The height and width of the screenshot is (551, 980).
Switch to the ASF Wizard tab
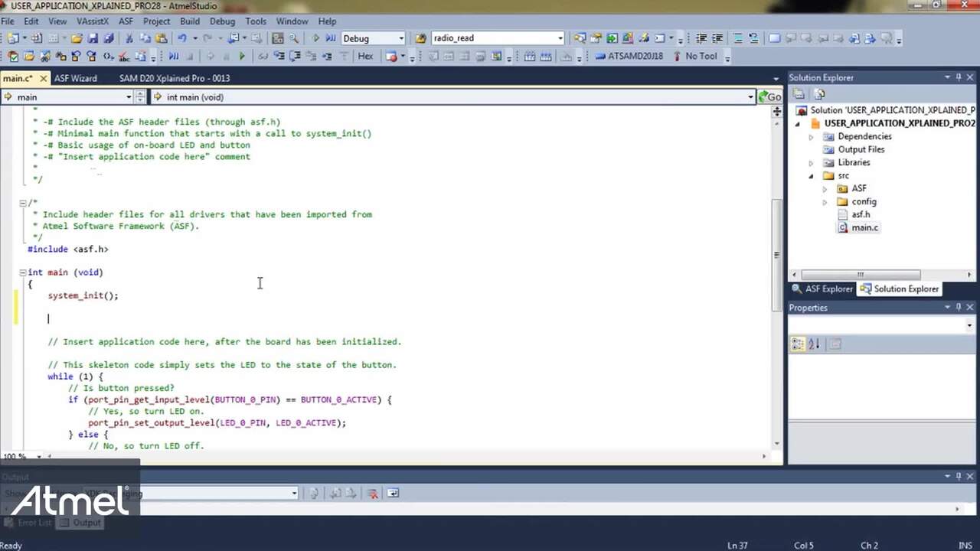point(75,78)
